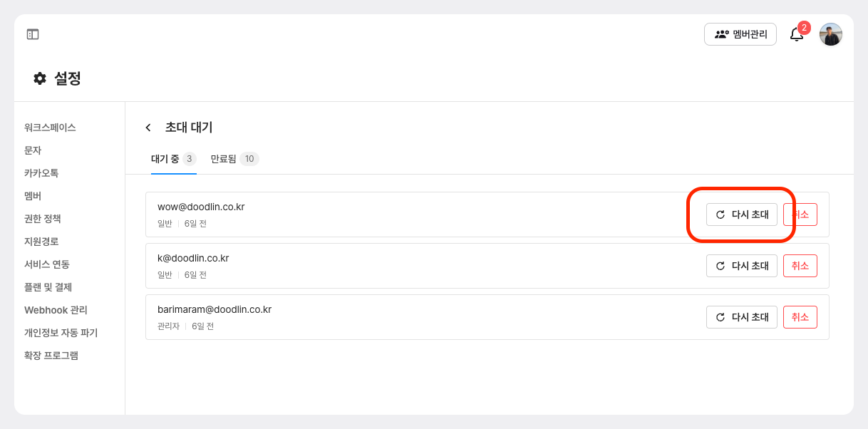Resend invite to barimaram@doodlin.co.kr
The height and width of the screenshot is (429, 868).
741,317
